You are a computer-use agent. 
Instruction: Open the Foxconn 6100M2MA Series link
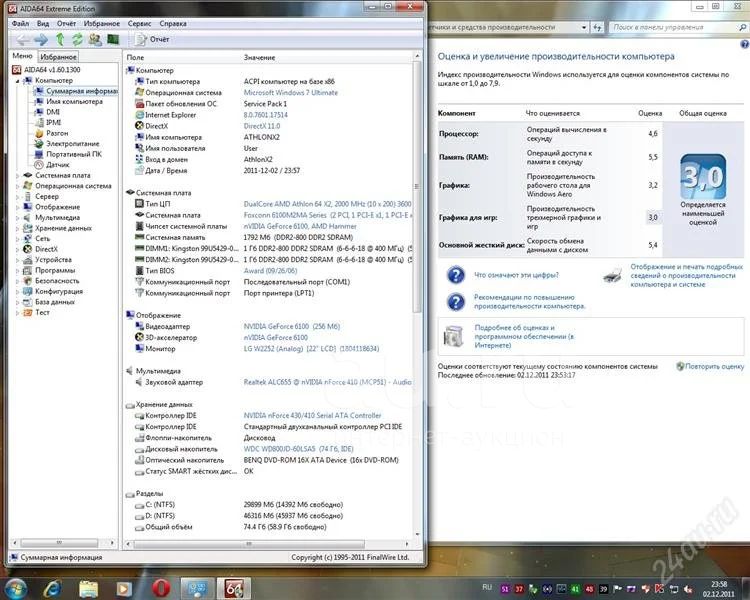pyautogui.click(x=327, y=215)
